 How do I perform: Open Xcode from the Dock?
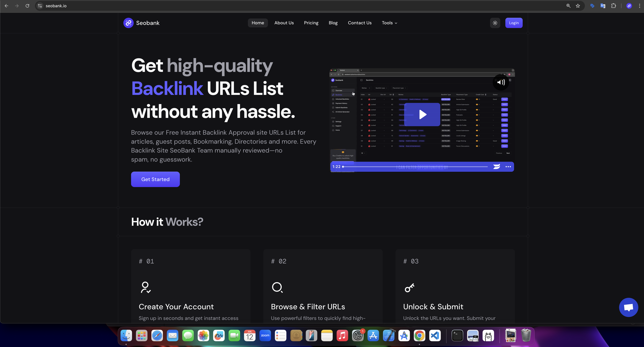coord(389,335)
